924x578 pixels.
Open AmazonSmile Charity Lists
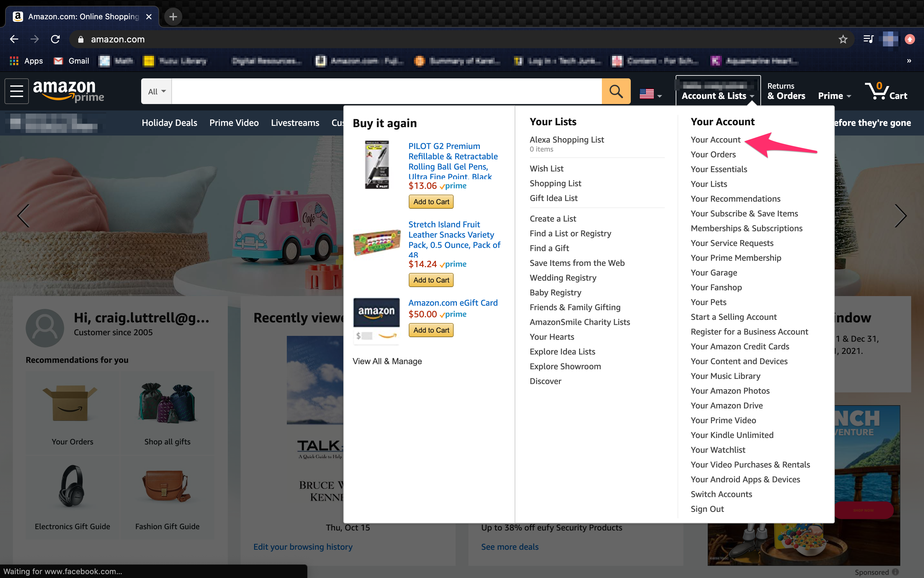coord(580,322)
